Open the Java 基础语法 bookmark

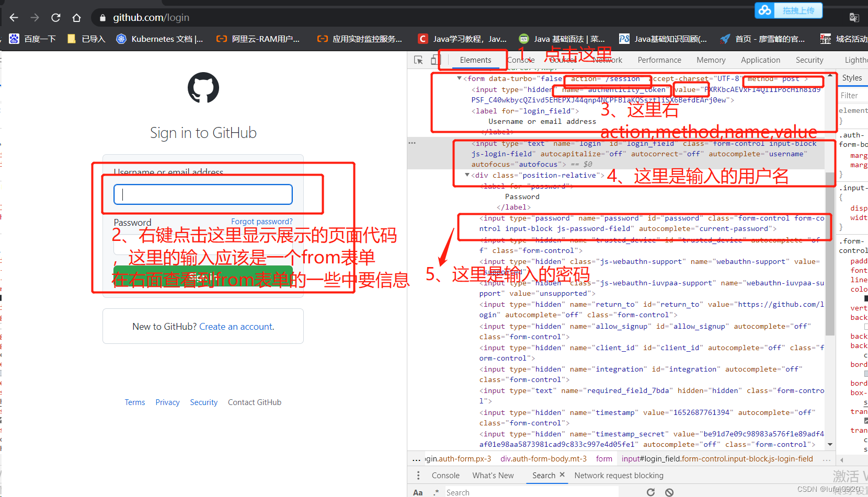[x=562, y=39]
